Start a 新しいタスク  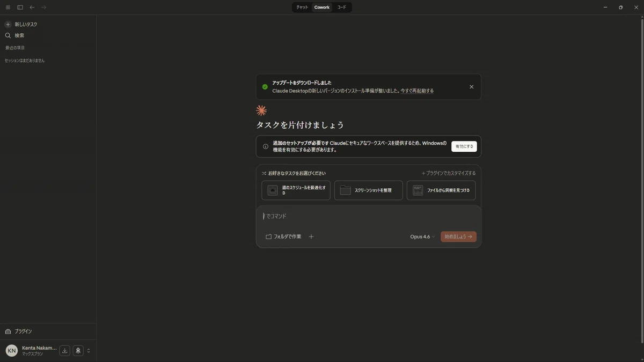tap(21, 25)
